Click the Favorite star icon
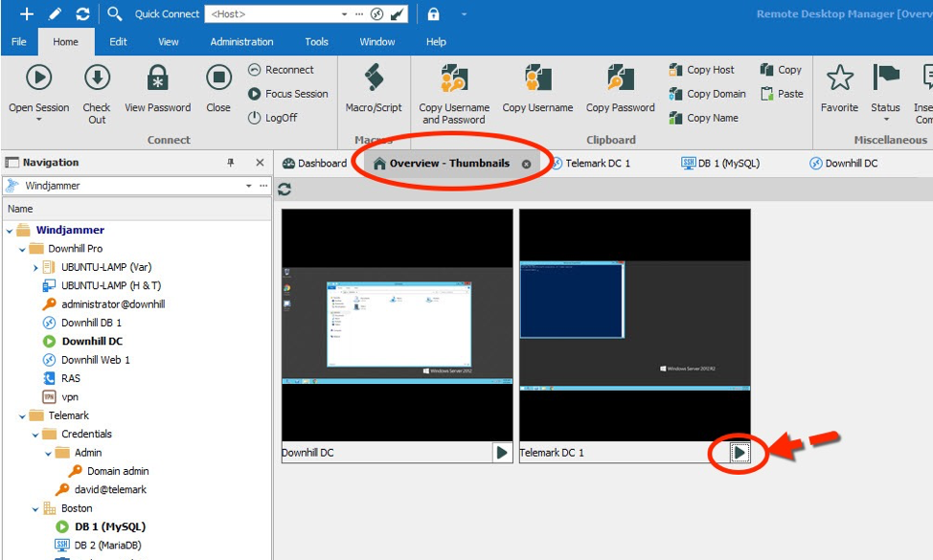This screenshot has height=560, width=933. tap(839, 78)
